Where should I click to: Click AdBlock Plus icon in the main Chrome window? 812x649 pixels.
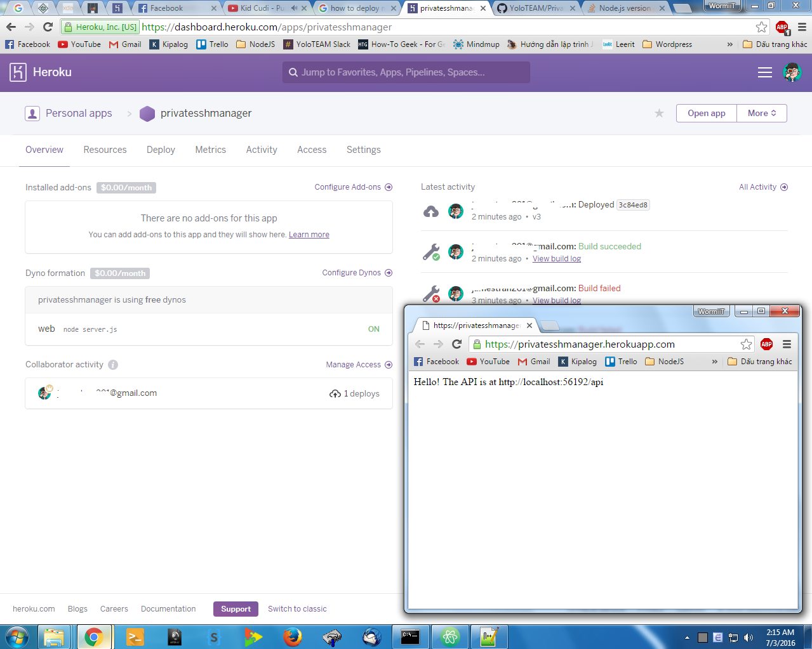point(782,27)
